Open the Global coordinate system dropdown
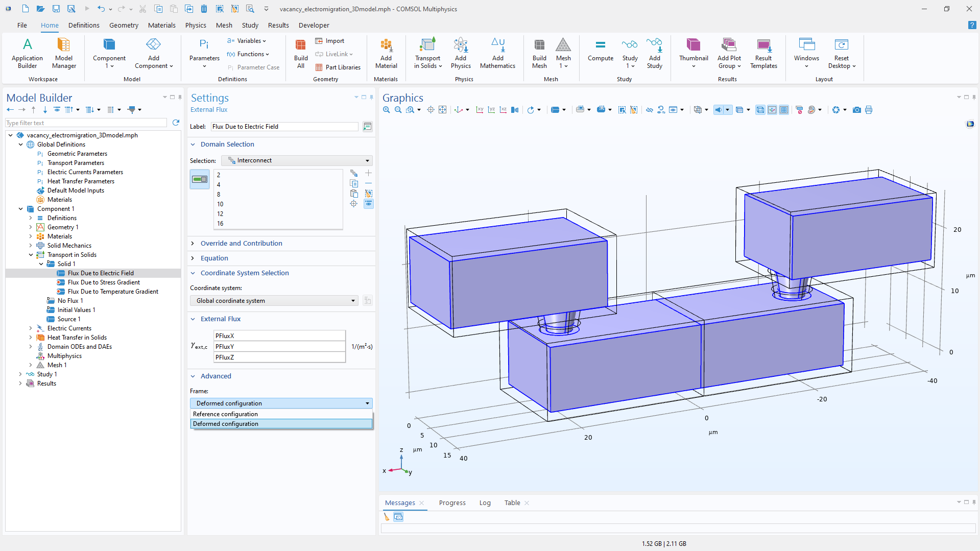The width and height of the screenshot is (980, 551). (x=274, y=301)
